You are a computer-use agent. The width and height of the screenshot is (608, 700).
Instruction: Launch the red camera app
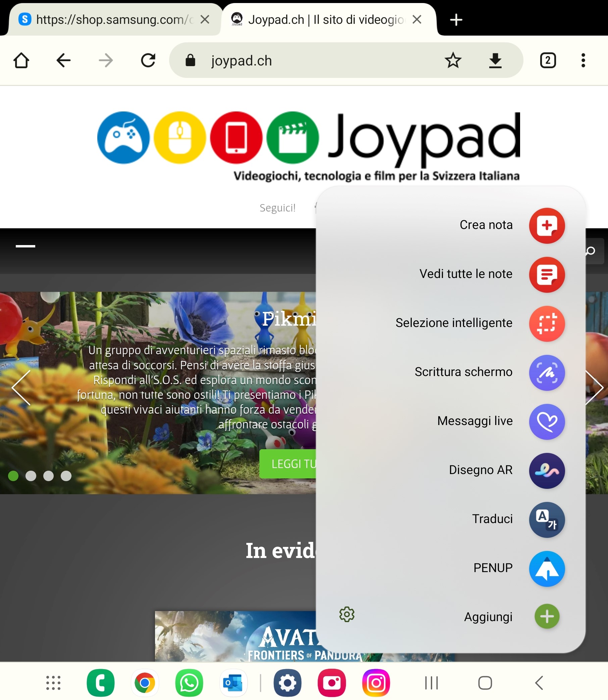point(332,683)
